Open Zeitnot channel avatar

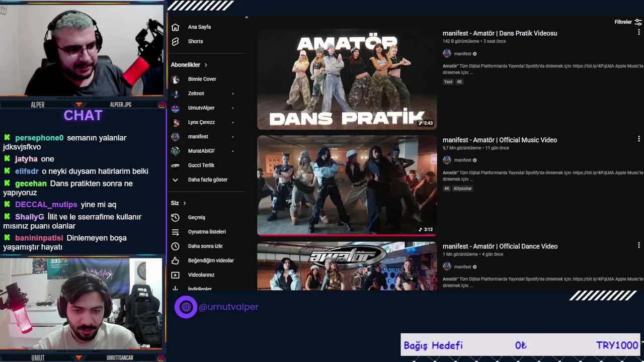coord(175,94)
